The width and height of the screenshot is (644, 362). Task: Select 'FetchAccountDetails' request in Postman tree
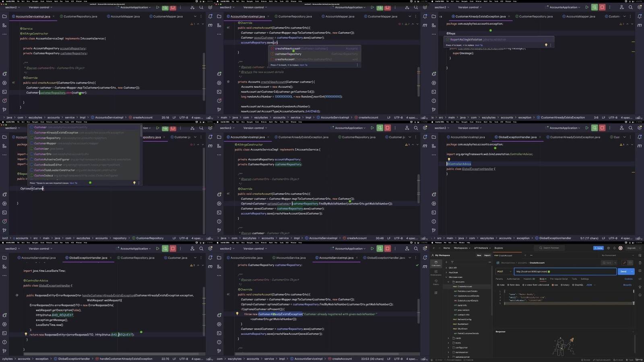[467, 291]
